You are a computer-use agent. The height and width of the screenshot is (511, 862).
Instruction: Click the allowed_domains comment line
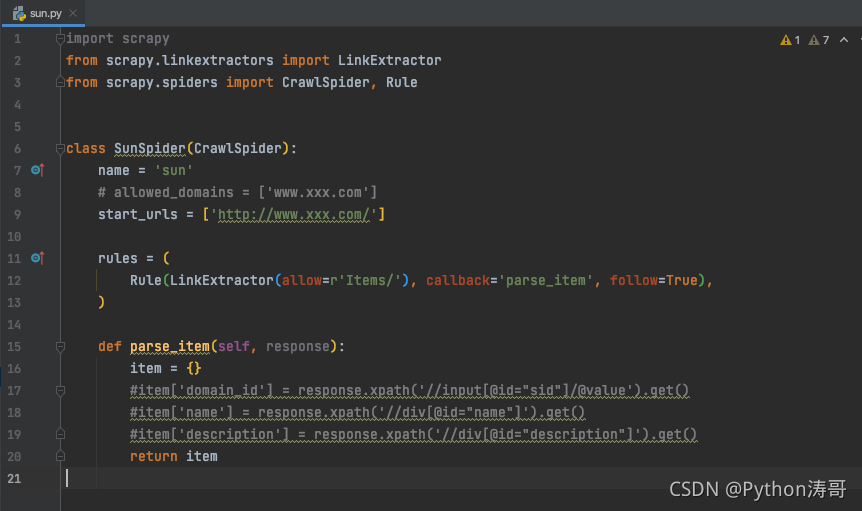237,192
